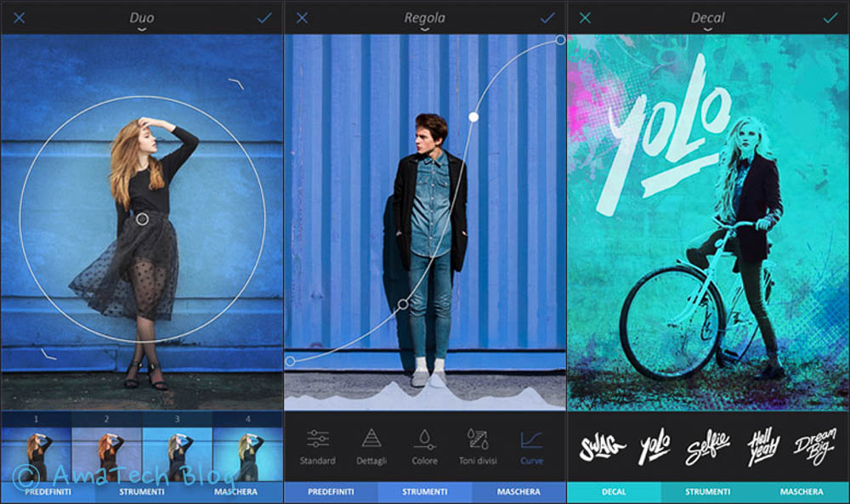The height and width of the screenshot is (504, 850).
Task: Switch to Strumenti tab in Duo screen
Action: pos(141,491)
